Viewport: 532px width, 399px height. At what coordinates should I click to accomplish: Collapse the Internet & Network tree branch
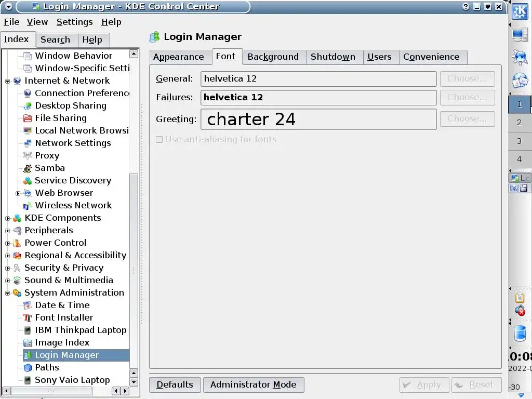pos(7,81)
